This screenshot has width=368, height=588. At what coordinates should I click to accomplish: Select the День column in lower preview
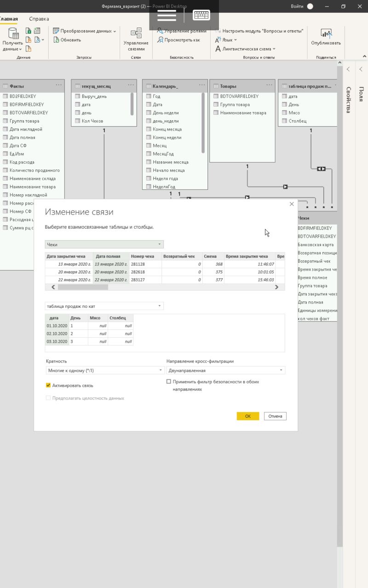click(x=79, y=318)
